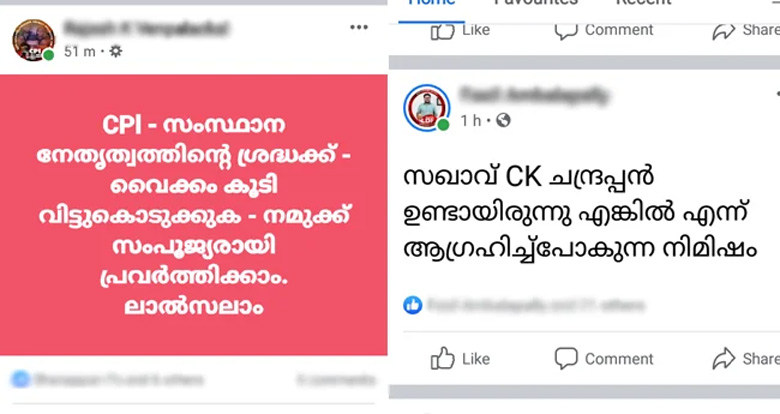
Task: Open three-dot options menu on left post
Action: (359, 27)
